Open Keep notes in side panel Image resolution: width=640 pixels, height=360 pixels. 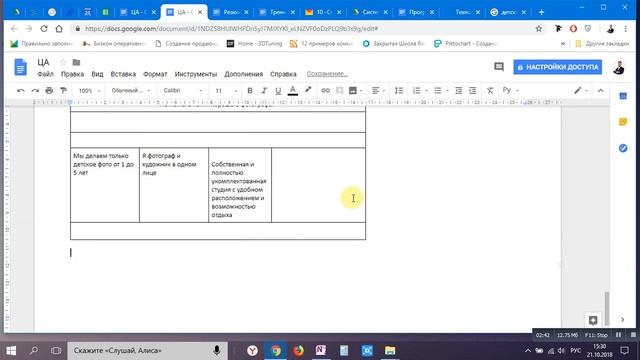623,122
